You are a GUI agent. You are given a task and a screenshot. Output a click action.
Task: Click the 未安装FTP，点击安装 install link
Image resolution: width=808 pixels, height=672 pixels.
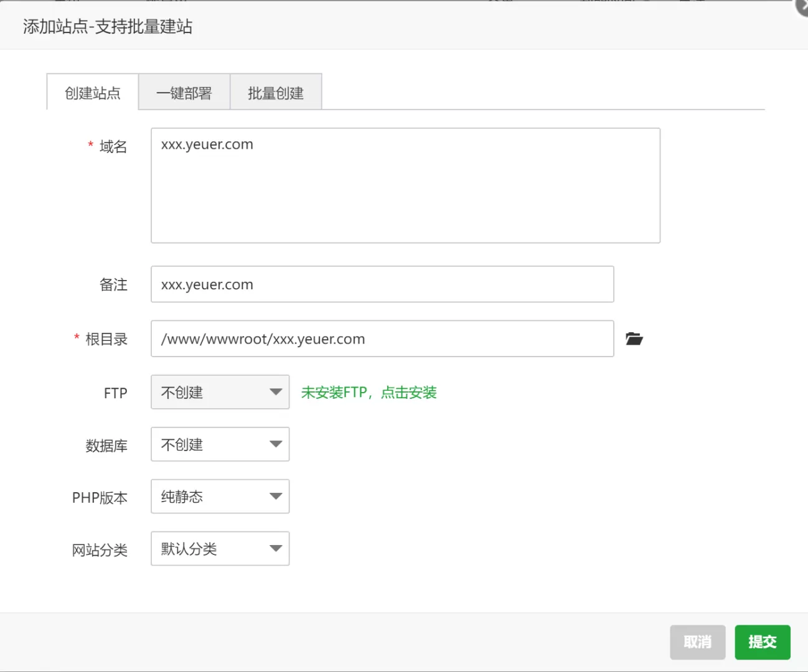pyautogui.click(x=369, y=392)
